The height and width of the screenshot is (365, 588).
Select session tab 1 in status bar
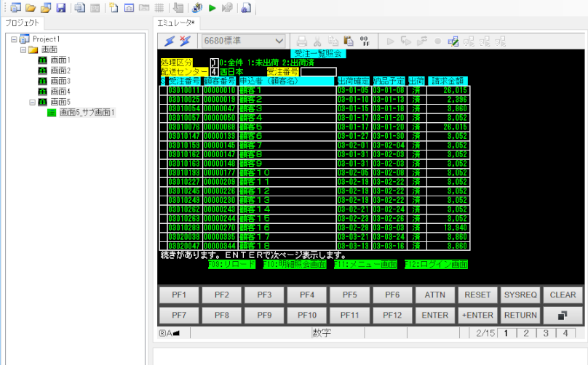(506, 333)
